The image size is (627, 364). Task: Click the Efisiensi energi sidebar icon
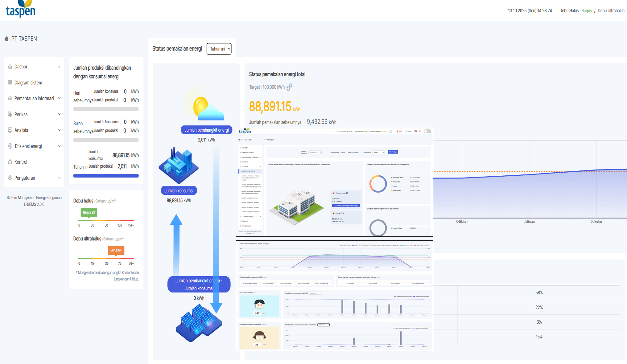point(10,146)
